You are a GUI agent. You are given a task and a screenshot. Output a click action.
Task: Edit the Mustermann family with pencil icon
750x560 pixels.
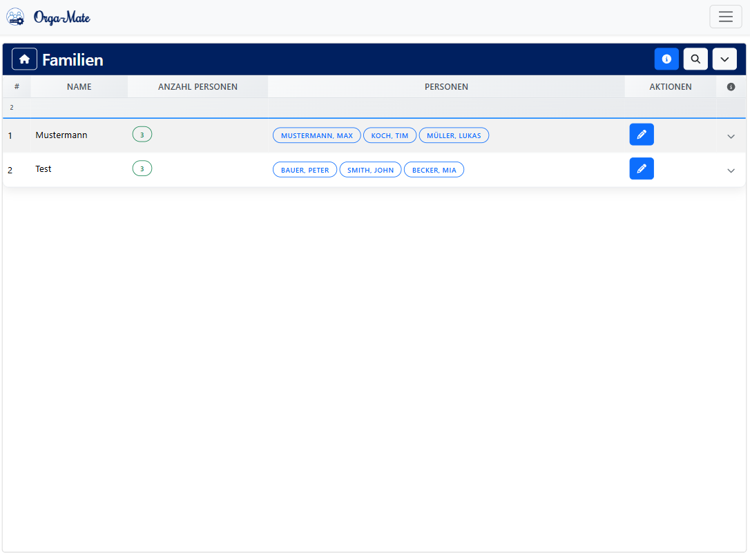coord(641,135)
